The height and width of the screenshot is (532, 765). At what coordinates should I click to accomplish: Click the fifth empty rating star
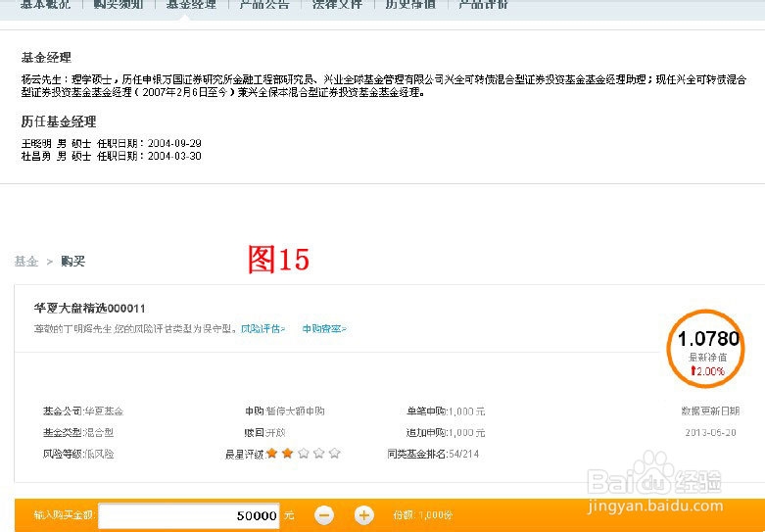pyautogui.click(x=334, y=454)
